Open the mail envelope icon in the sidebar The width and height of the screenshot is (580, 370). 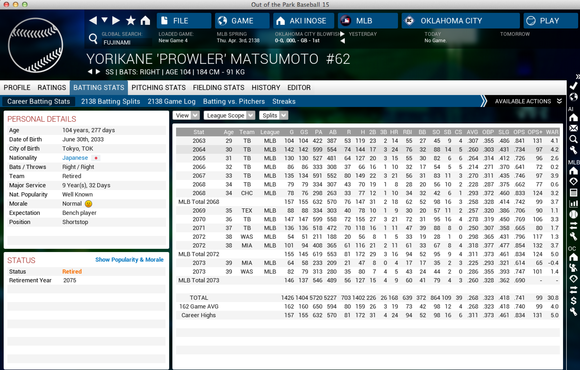click(x=573, y=128)
